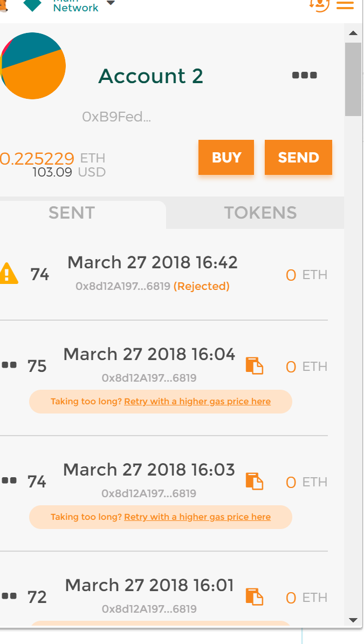Viewport: 364px width, 644px height.
Task: Retry the 16:03 transaction with higher gas
Action: click(x=197, y=517)
